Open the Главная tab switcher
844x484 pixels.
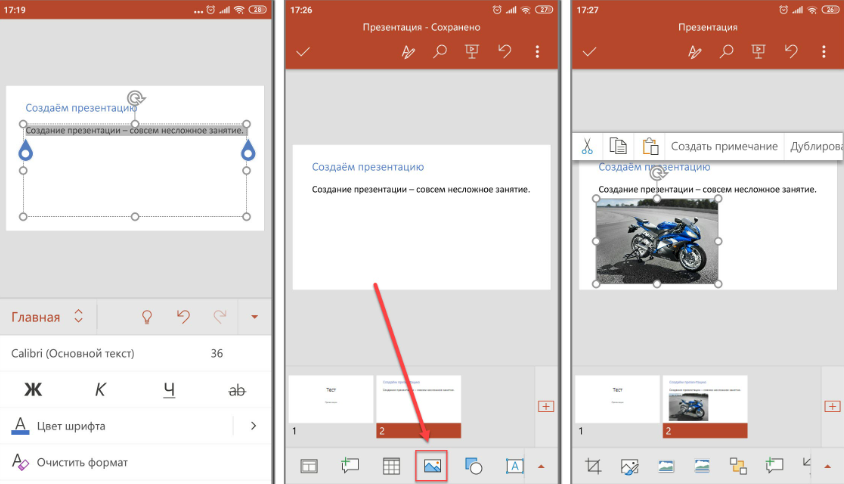point(48,317)
